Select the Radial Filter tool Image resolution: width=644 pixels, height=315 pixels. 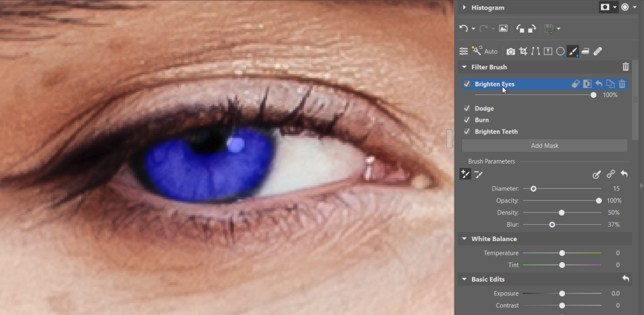560,51
